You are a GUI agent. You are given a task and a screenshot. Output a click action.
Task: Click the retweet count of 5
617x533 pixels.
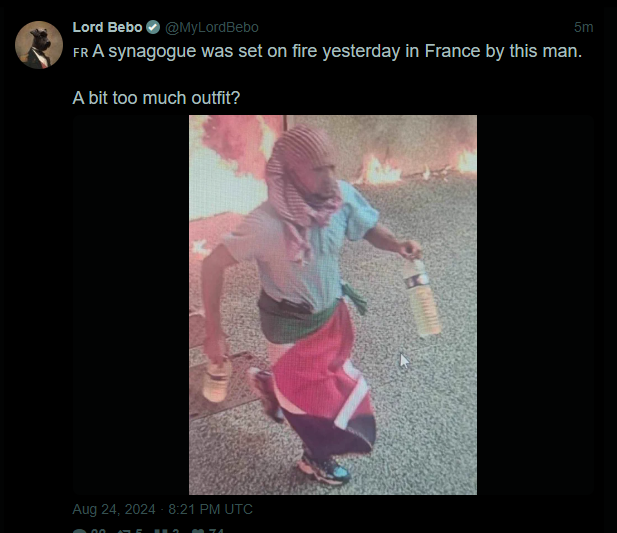[x=139, y=531]
